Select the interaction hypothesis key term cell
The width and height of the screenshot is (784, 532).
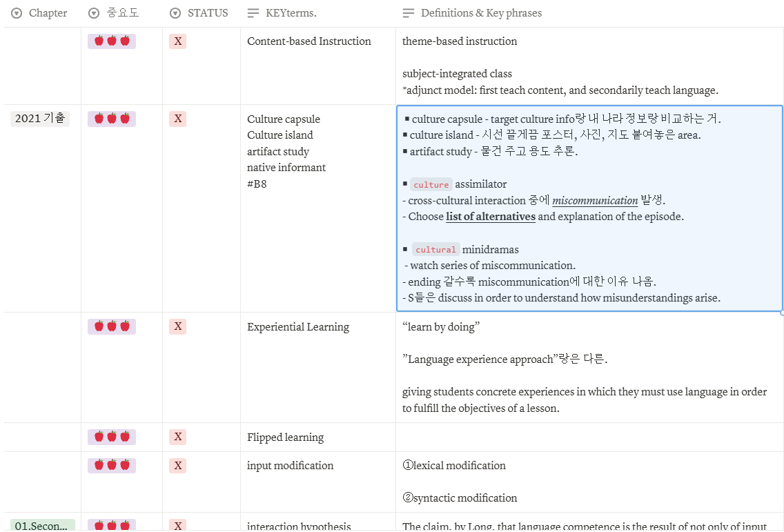coord(318,523)
